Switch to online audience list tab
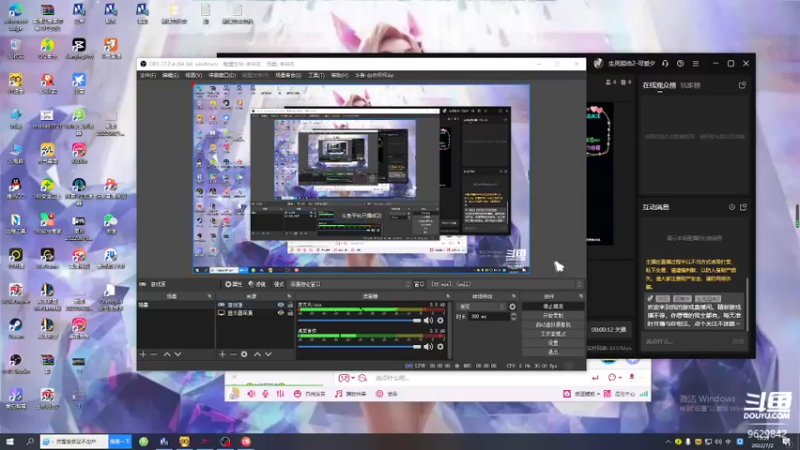The width and height of the screenshot is (800, 450). point(659,85)
